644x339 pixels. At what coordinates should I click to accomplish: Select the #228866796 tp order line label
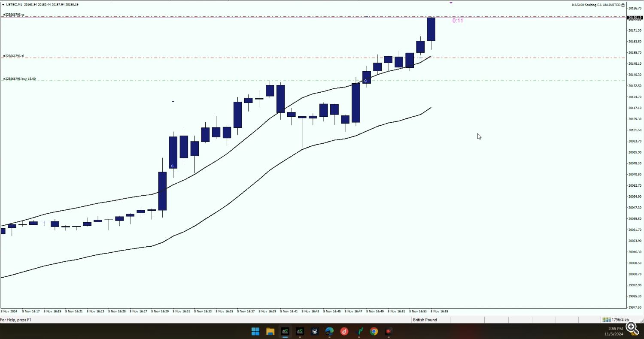(14, 15)
